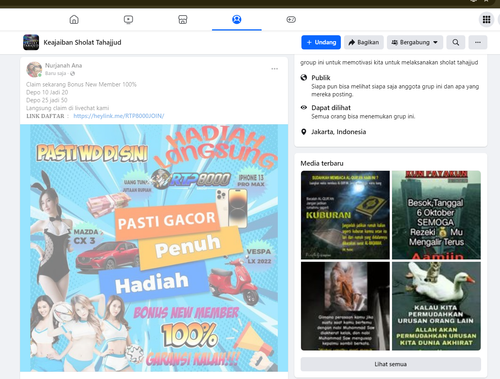Click the Langsung claim di livechat kami line

(x=67, y=108)
